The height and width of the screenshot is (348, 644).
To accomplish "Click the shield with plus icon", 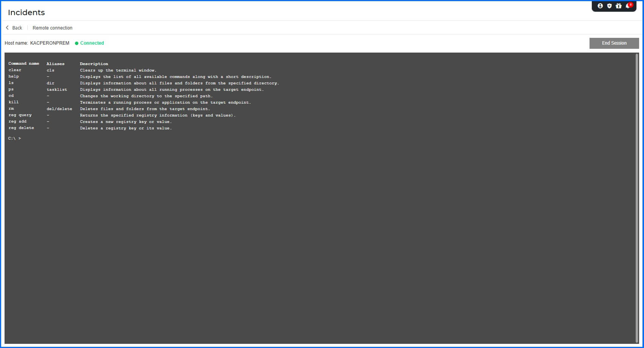I will 609,6.
